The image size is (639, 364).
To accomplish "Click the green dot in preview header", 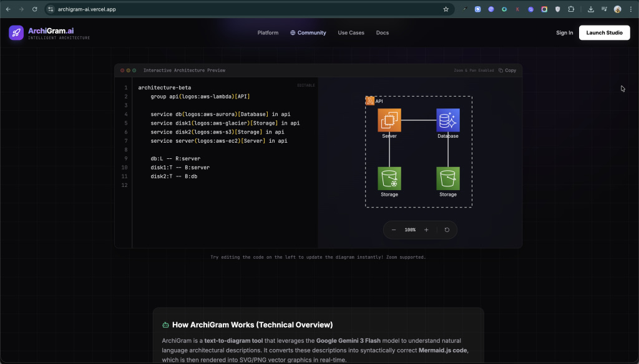I will tap(134, 70).
